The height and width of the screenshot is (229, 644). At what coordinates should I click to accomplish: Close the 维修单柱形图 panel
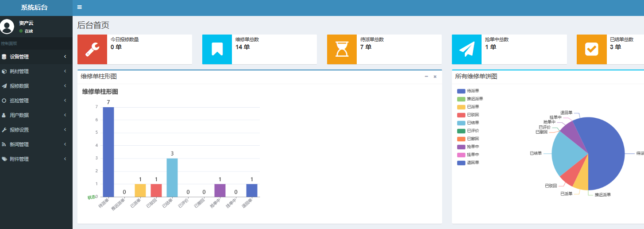point(435,77)
